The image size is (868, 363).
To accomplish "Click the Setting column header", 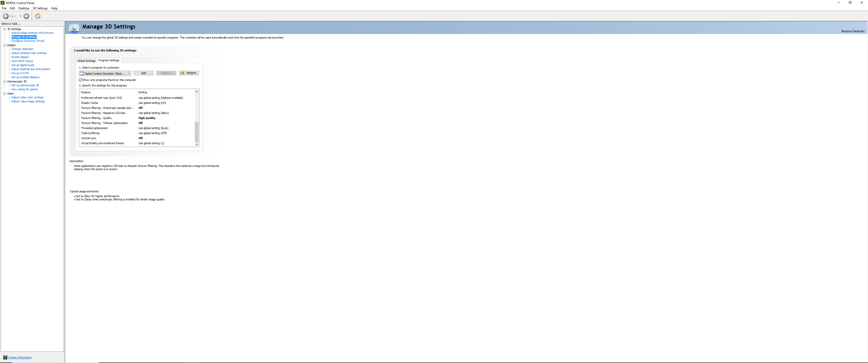I will [166, 92].
